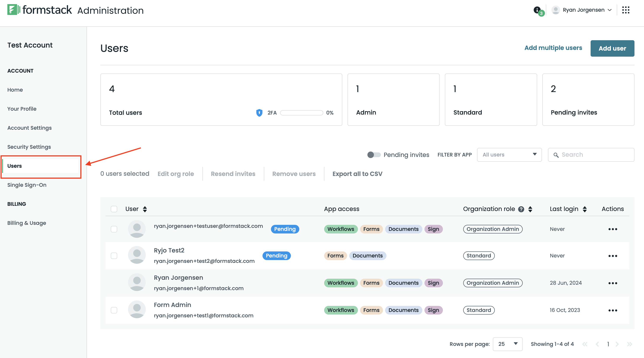Viewport: 644px width, 358px height.
Task: Open the Rows per page dropdown
Action: 507,344
